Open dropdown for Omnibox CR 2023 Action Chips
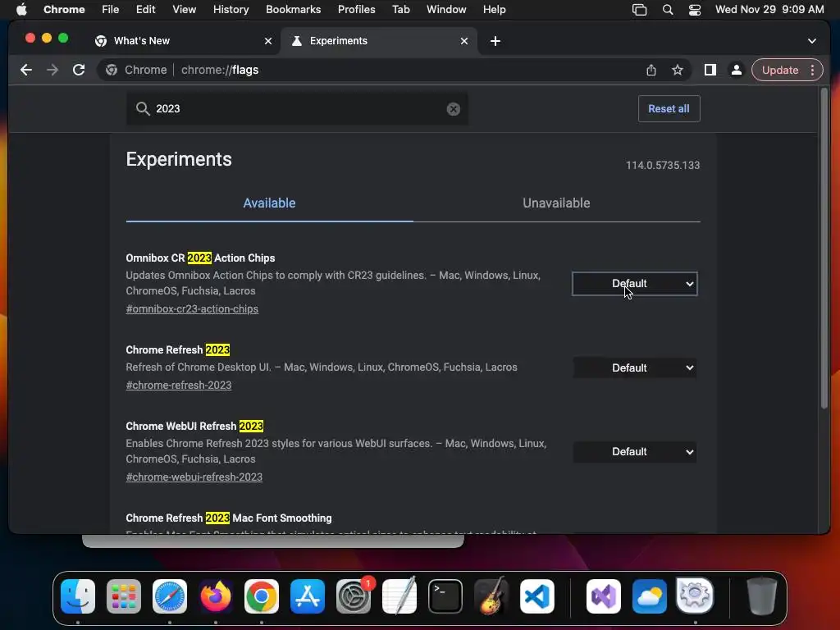 (635, 283)
